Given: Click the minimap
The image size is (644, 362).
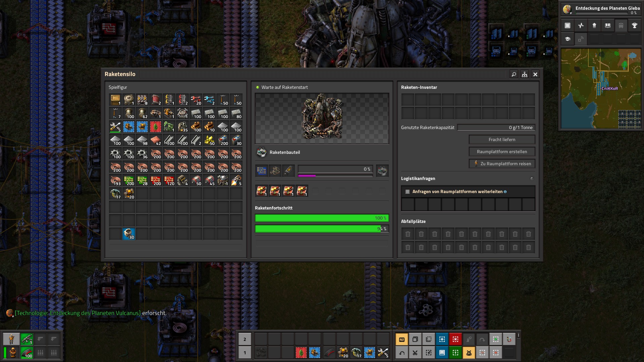Looking at the screenshot, I should 601,88.
